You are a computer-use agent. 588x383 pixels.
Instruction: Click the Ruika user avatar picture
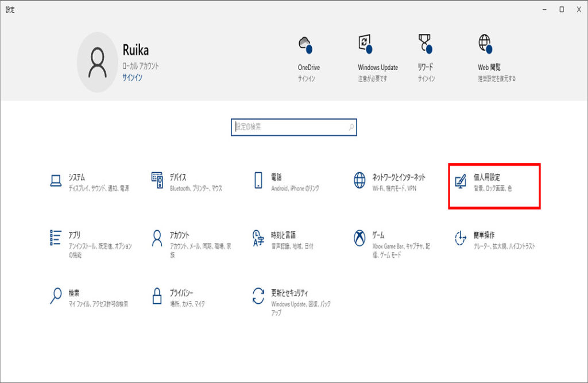tap(98, 62)
